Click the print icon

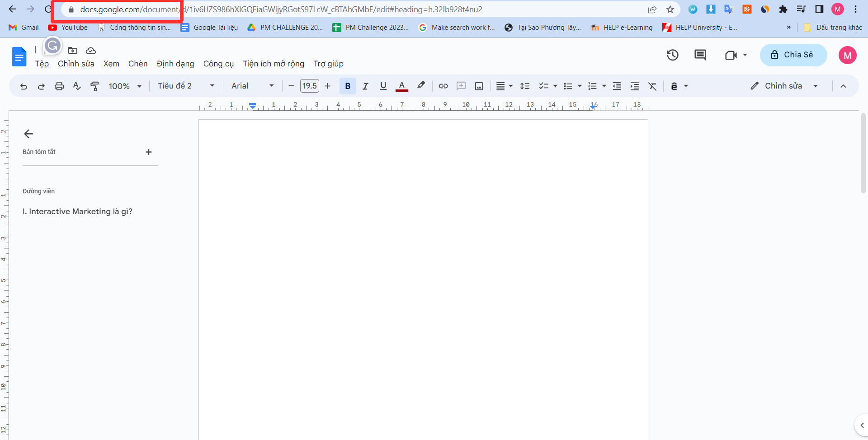click(x=59, y=86)
